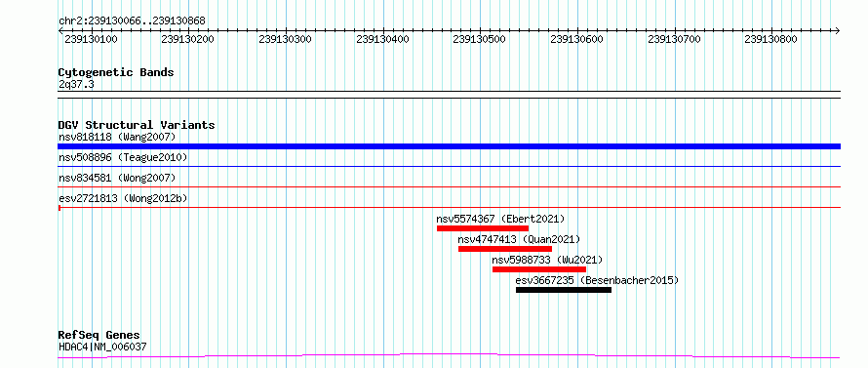Click ruler position 239130700
Screen dimensions: 868x368
[x=674, y=39]
